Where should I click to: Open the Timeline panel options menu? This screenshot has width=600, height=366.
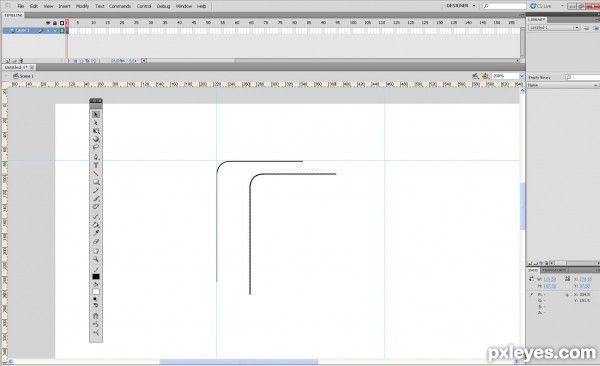(522, 15)
